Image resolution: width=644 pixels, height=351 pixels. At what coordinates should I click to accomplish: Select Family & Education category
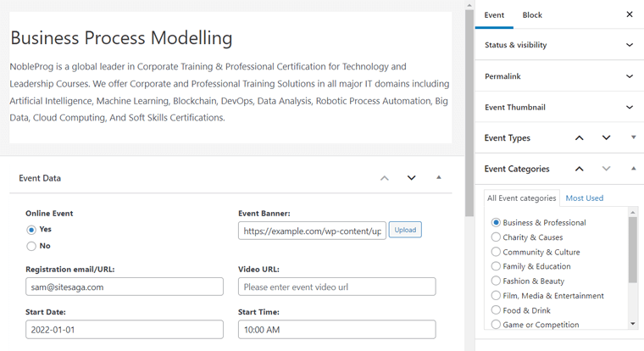496,266
